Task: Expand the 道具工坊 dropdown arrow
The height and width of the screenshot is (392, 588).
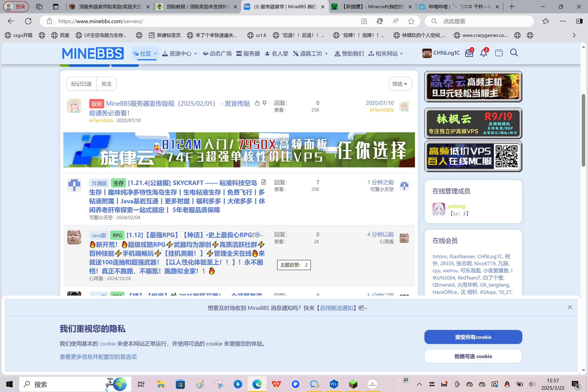Action: click(326, 54)
